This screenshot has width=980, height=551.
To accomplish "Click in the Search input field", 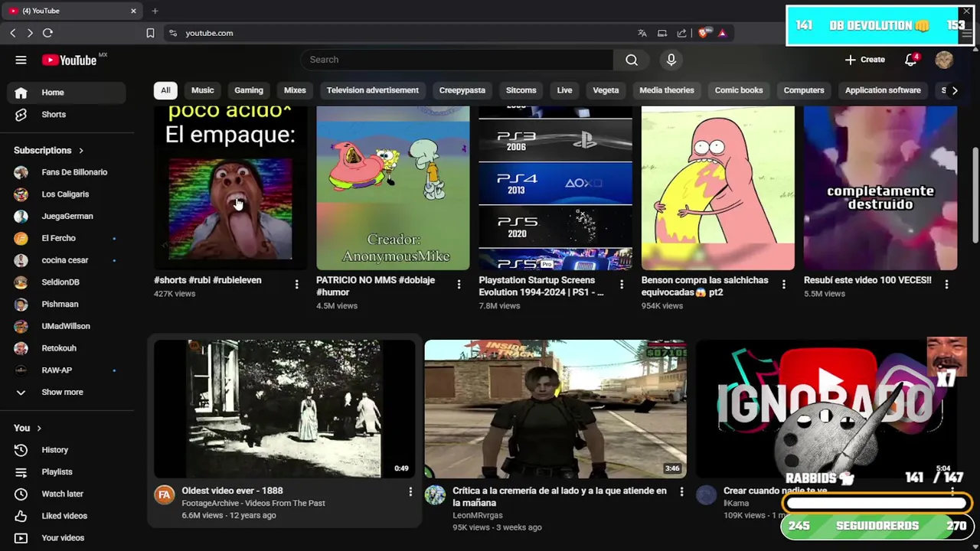I will pos(457,60).
